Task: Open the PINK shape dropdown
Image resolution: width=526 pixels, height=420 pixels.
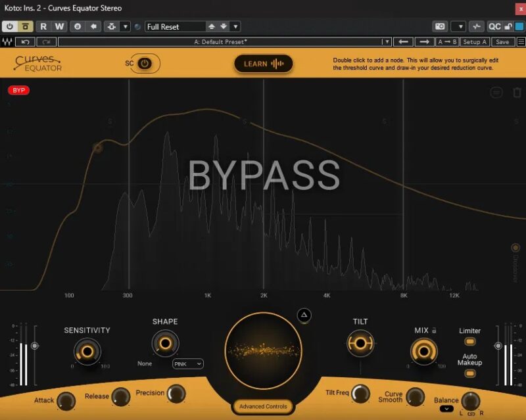Action: (187, 364)
